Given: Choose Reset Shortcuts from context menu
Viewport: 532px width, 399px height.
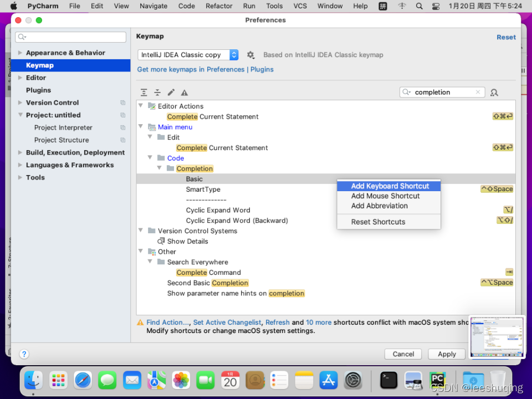Looking at the screenshot, I should [x=389, y=222].
